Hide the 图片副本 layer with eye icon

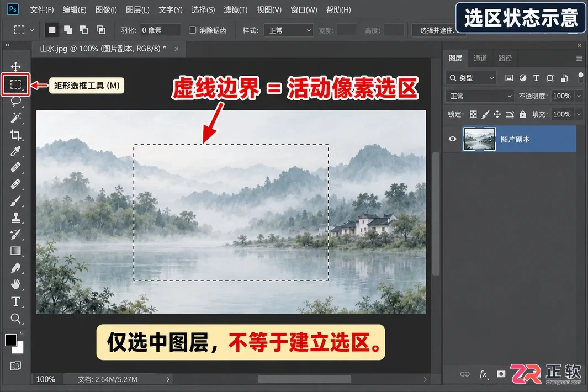pos(453,139)
